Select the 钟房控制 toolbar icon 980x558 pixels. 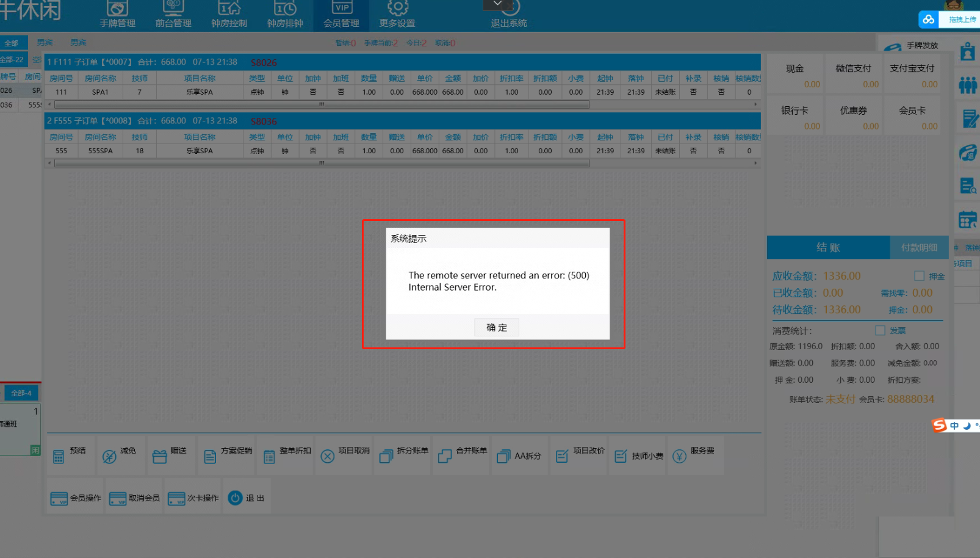[x=229, y=15]
